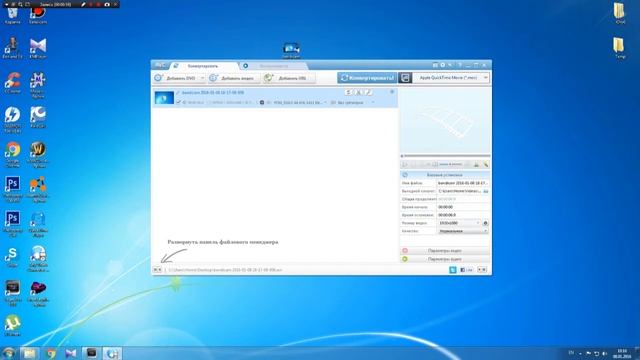Open the Добавить DVD dropdown arrow

pos(202,78)
